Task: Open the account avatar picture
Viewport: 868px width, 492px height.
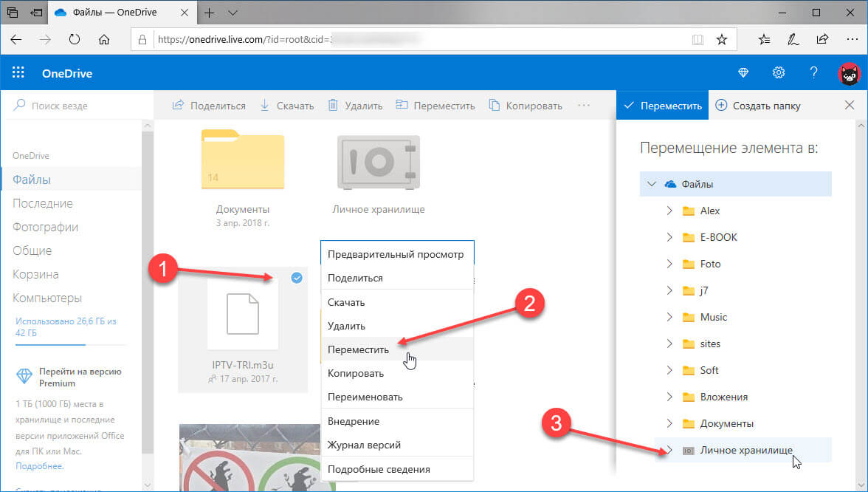Action: point(849,73)
